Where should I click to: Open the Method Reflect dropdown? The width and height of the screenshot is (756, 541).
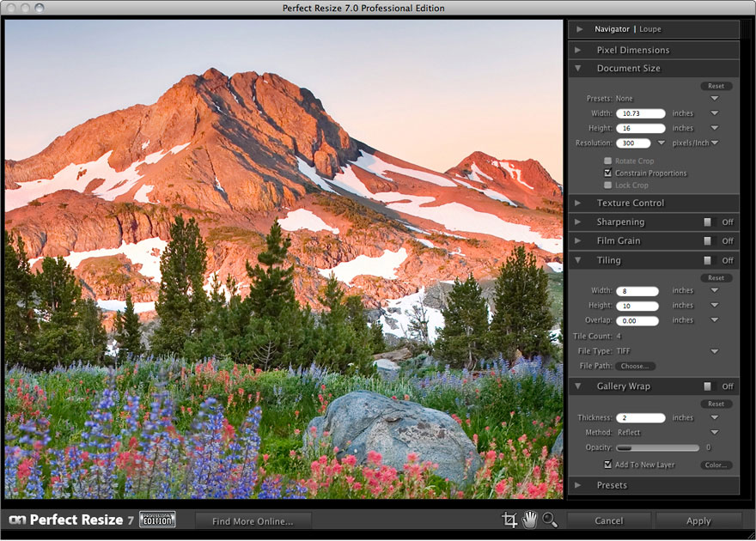click(715, 433)
